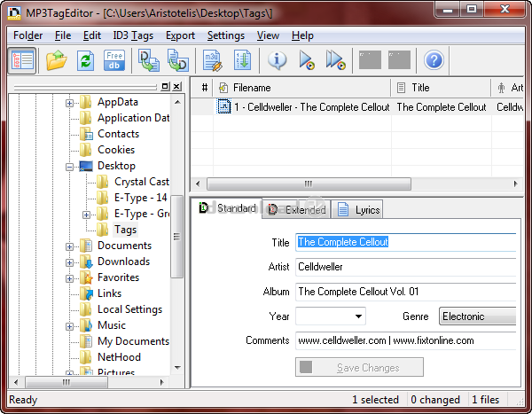
Task: Expand the Music tree node
Action: (x=69, y=326)
